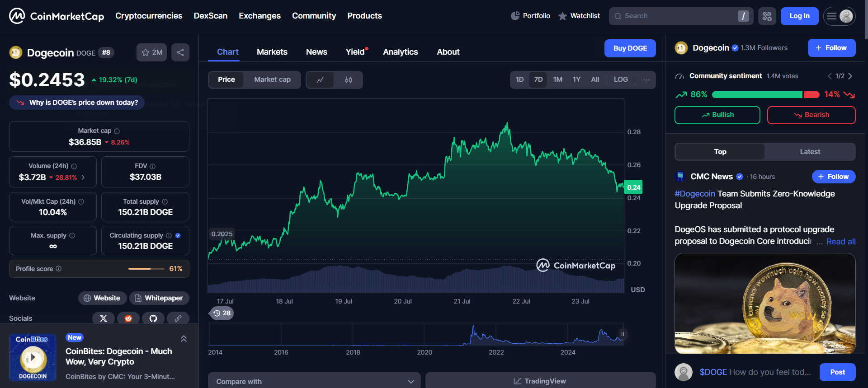Click the Market cap info icon
Image resolution: width=868 pixels, height=388 pixels.
117,131
